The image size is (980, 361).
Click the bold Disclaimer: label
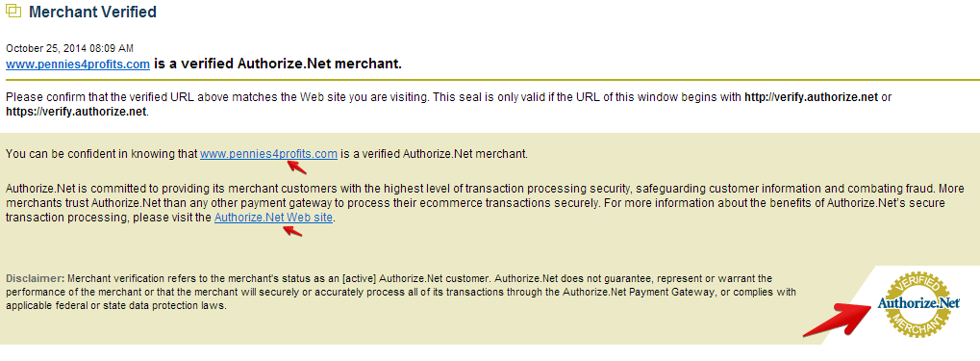coord(35,278)
